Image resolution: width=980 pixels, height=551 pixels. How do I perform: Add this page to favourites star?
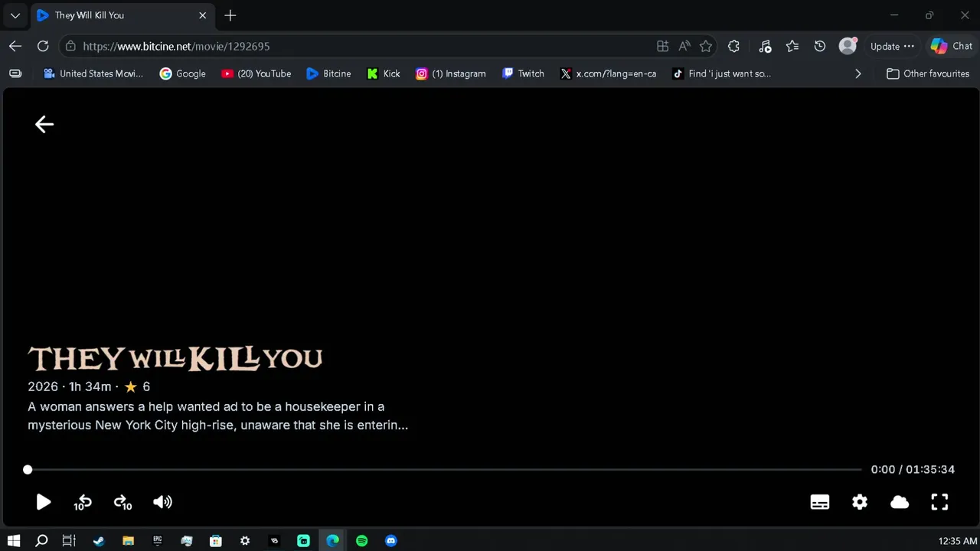706,46
